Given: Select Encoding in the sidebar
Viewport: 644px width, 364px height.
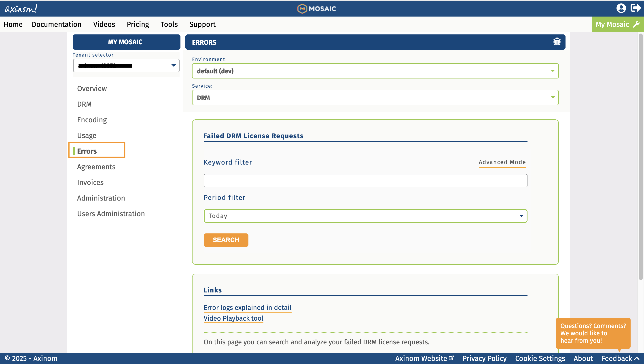Looking at the screenshot, I should coord(92,120).
